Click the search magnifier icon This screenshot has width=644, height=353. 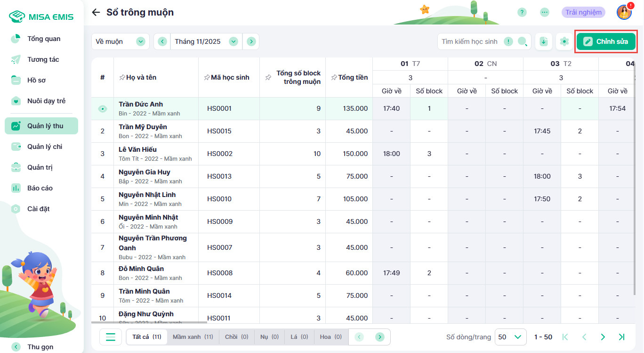point(522,41)
